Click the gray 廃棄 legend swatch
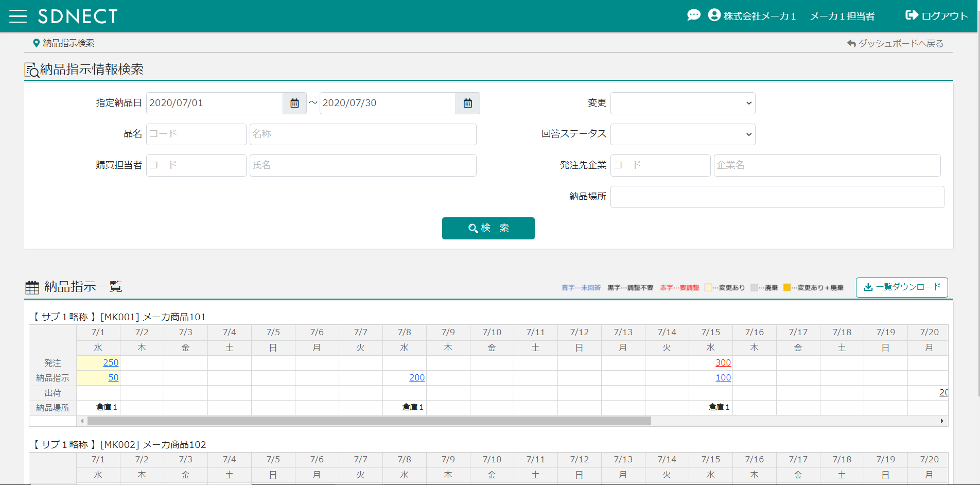This screenshot has width=980, height=485. [x=754, y=287]
